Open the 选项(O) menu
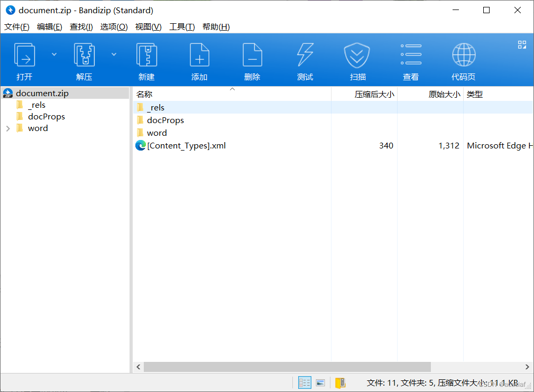 point(114,27)
